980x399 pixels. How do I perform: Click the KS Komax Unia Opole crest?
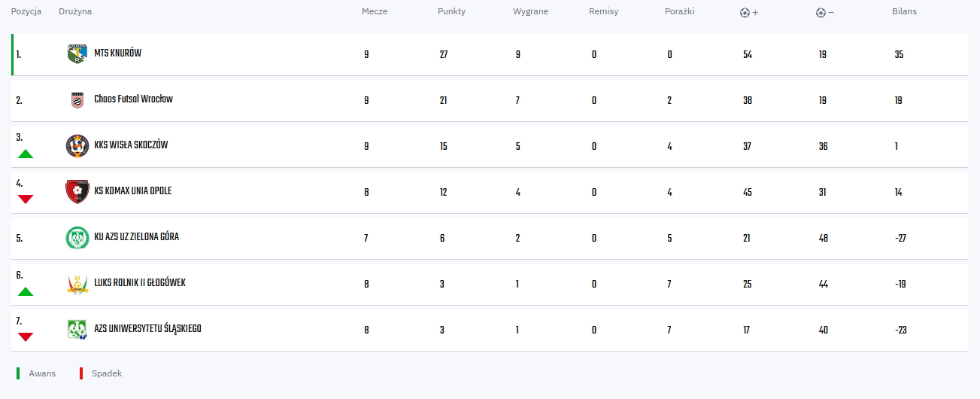tap(77, 192)
